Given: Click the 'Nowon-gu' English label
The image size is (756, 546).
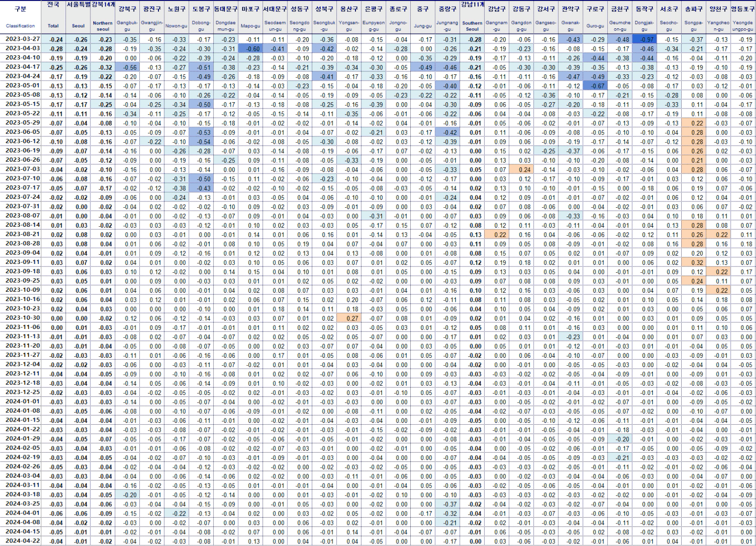Looking at the screenshot, I should pyautogui.click(x=177, y=26).
